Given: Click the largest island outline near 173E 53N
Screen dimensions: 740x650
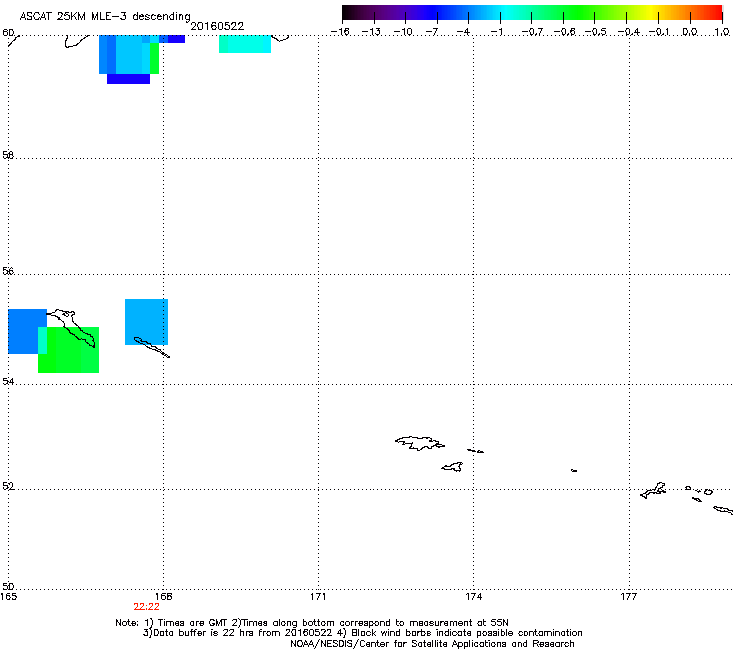Looking at the screenshot, I should tap(420, 443).
